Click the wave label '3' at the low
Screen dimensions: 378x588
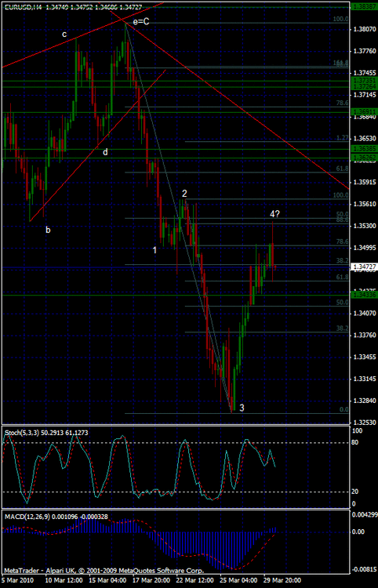point(242,408)
